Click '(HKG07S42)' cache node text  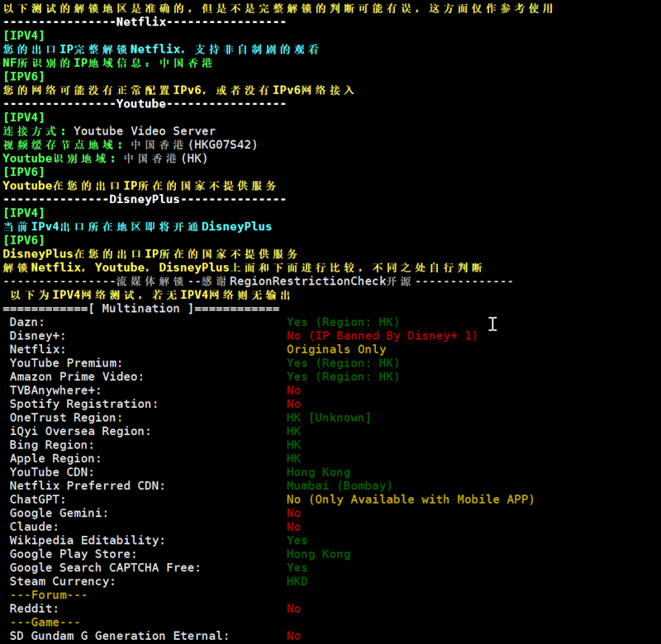(x=222, y=144)
